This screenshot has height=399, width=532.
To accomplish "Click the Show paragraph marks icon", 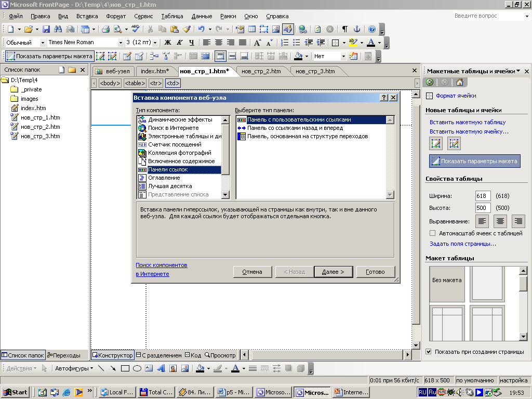I will point(345,29).
